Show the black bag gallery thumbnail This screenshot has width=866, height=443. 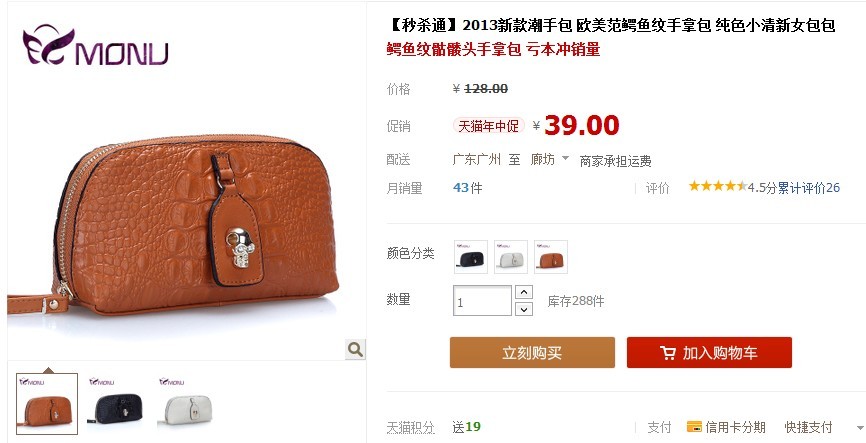click(117, 403)
